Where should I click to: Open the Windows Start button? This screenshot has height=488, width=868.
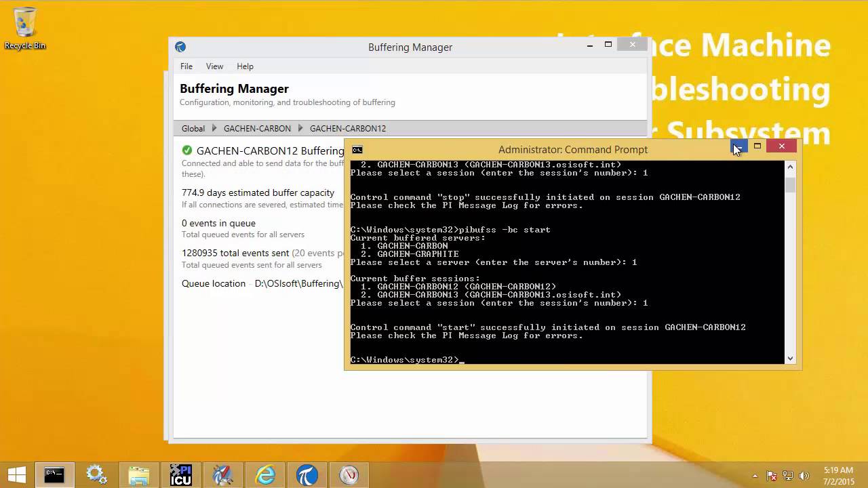pos(16,475)
